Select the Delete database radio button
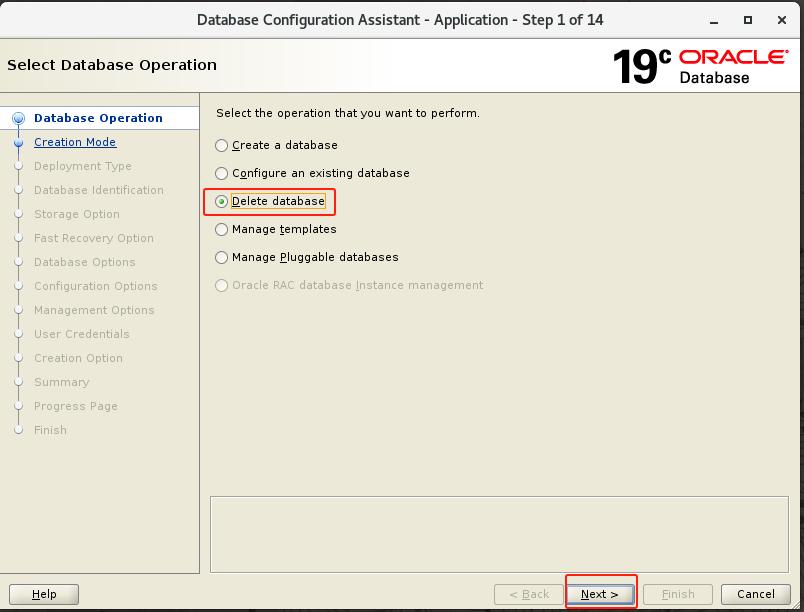Image resolution: width=804 pixels, height=612 pixels. click(222, 201)
